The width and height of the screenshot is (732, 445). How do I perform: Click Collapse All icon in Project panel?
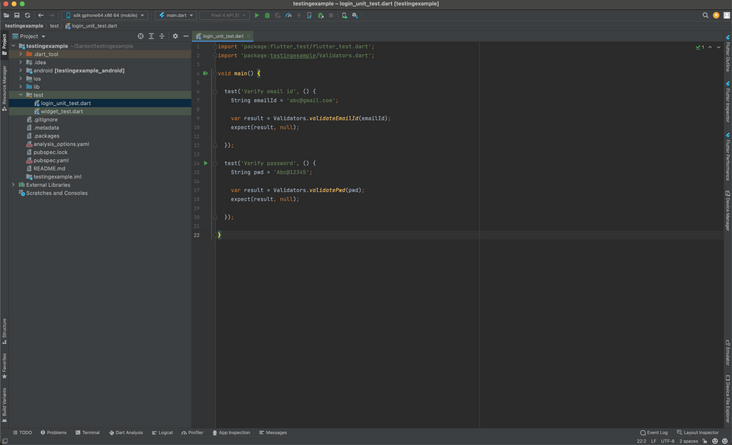(x=163, y=36)
